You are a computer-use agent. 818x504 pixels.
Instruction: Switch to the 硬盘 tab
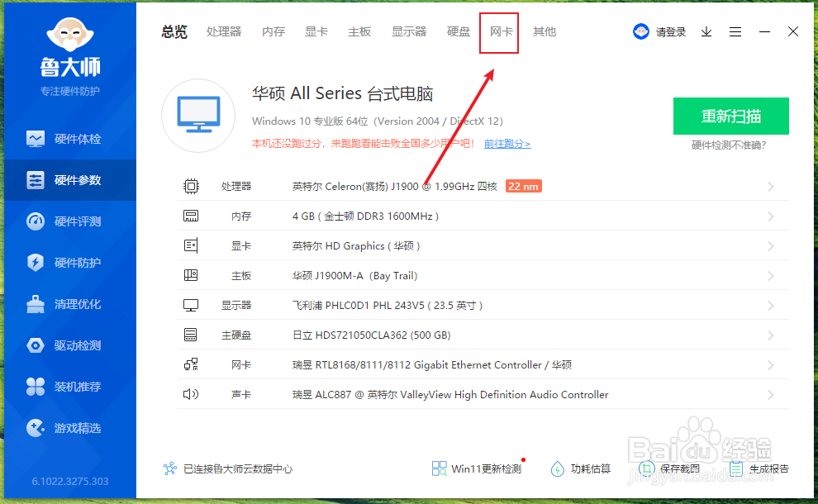click(459, 32)
